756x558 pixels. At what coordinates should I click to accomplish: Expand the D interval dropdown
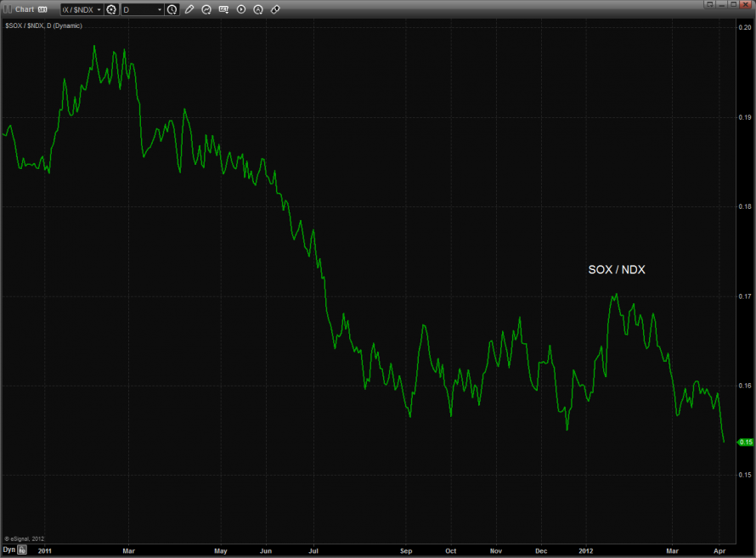click(159, 9)
